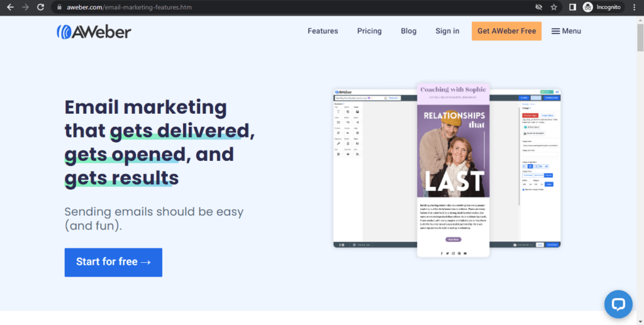The height and width of the screenshot is (325, 644).
Task: Reload the current page
Action: [41, 8]
